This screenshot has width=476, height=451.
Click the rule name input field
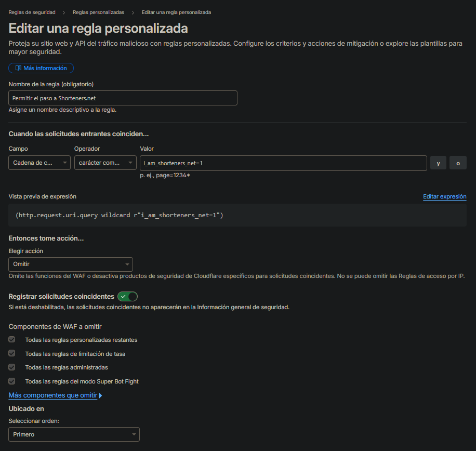coord(123,98)
